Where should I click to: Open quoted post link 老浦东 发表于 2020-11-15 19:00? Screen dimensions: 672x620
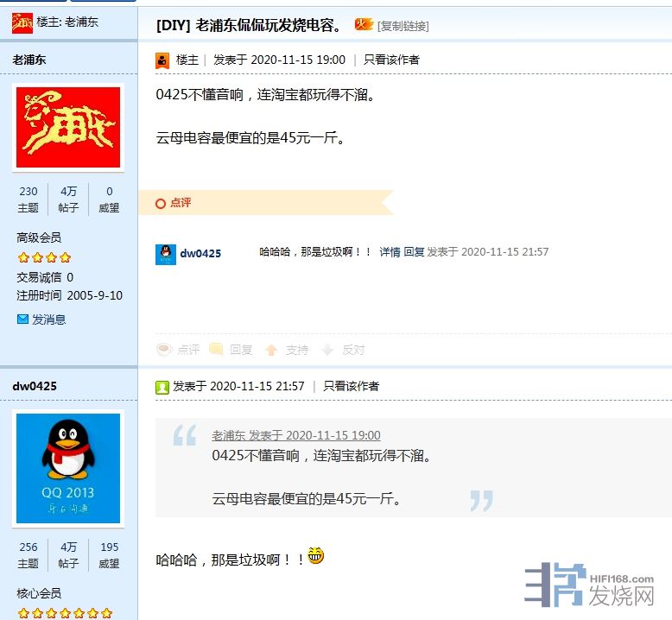click(295, 435)
